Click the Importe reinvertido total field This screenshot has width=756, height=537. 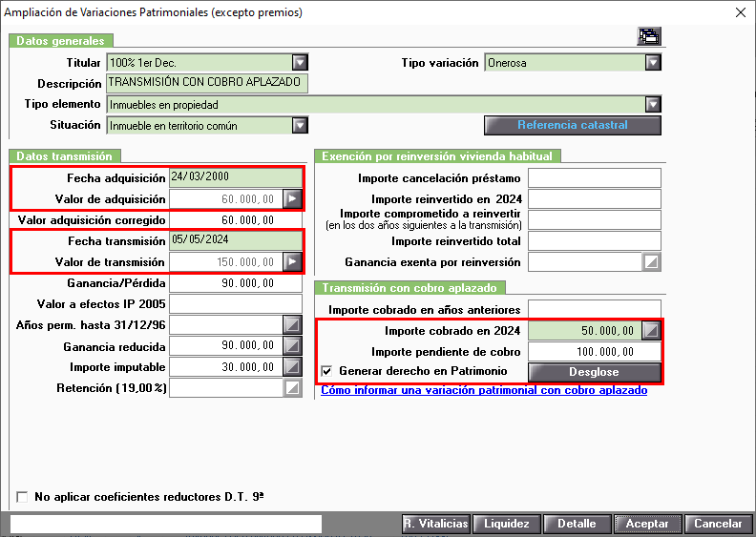[595, 240]
